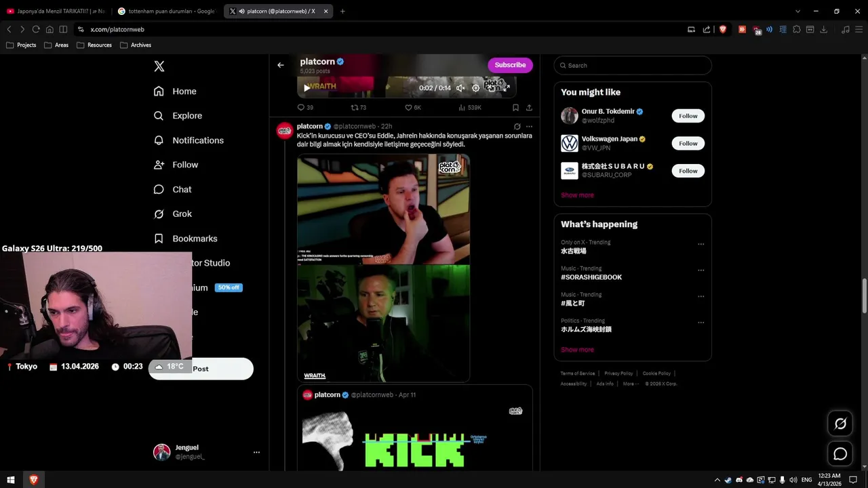Click the back arrow beside platcorn header
This screenshot has height=488, width=868.
tap(280, 65)
